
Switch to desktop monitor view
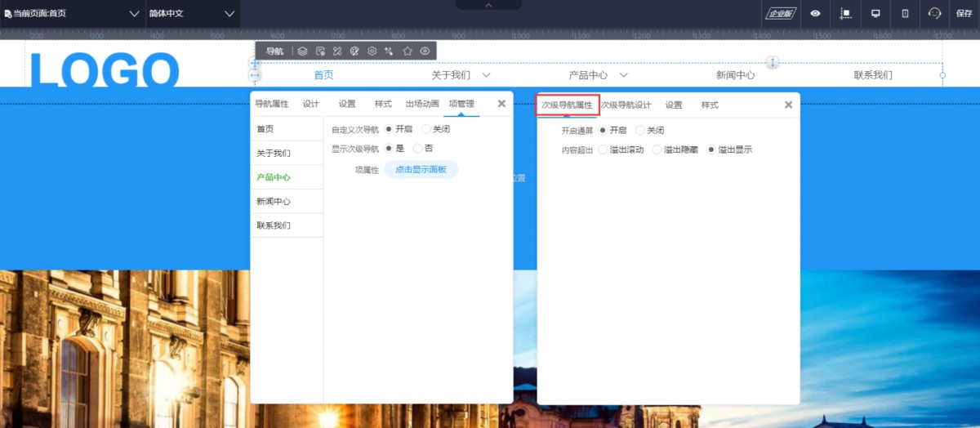[x=875, y=13]
